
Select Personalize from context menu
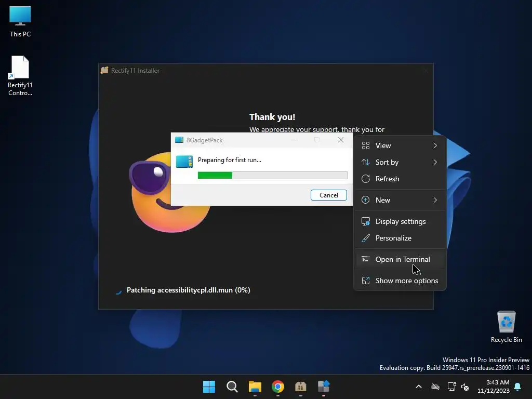point(400,238)
